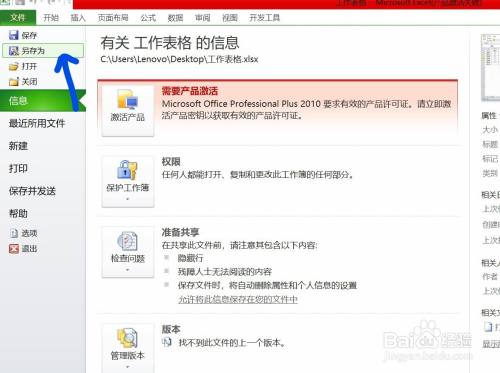The height and width of the screenshot is (373, 500).
Task: Click the 选项 options icon
Action: [14, 233]
